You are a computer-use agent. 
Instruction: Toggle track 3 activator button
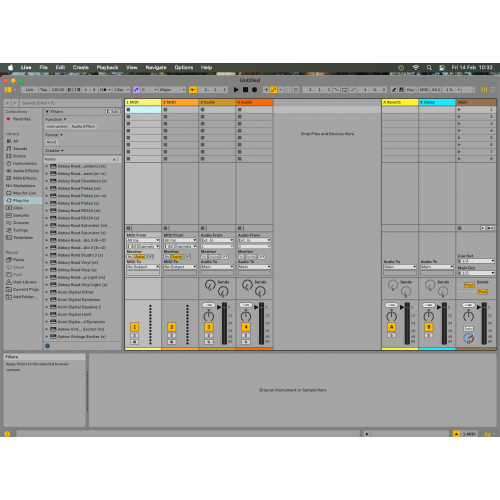(209, 327)
